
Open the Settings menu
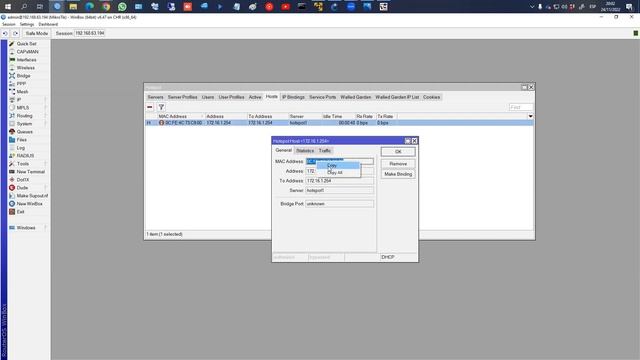click(27, 24)
